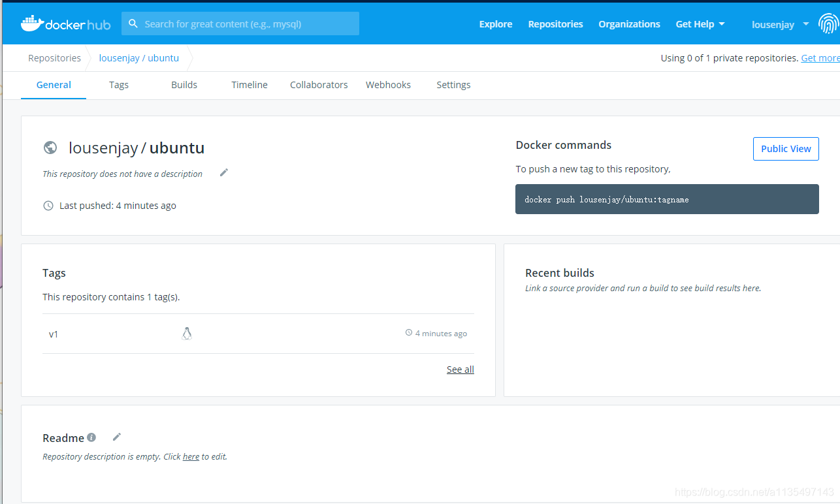The width and height of the screenshot is (840, 504).
Task: Click the 'Last pushed: 4 minutes ago' text
Action: point(118,206)
